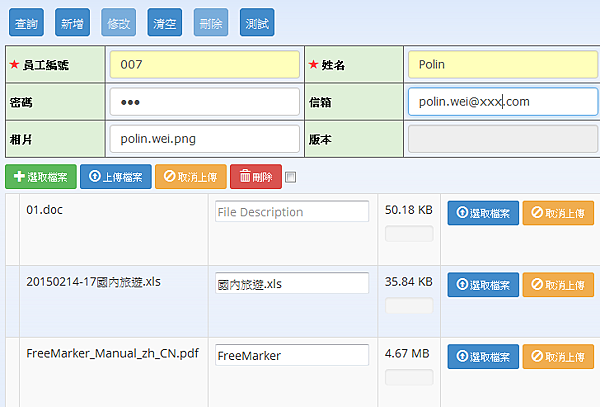600x407 pixels.
Task: Click the green 選取檔案 add files button
Action: (40, 177)
